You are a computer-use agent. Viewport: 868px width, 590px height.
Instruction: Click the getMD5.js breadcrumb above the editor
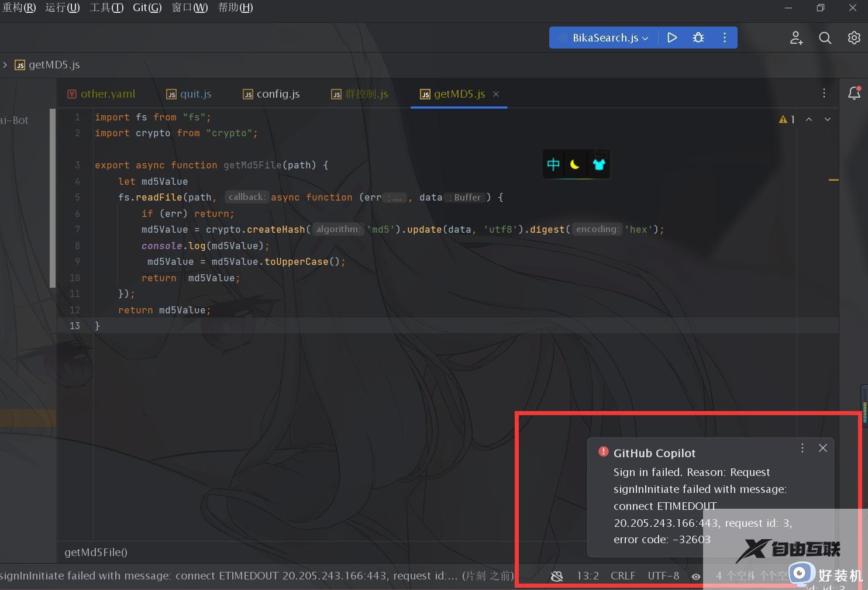[x=54, y=65]
